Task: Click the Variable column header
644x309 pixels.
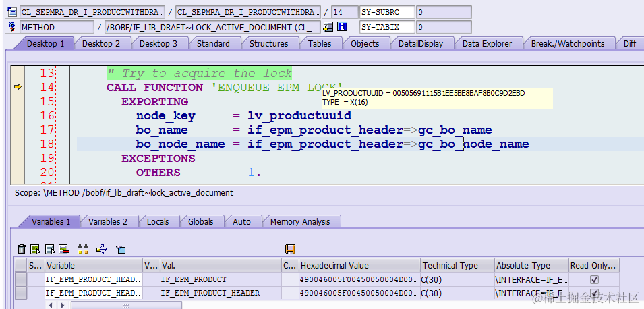Action: [94, 265]
